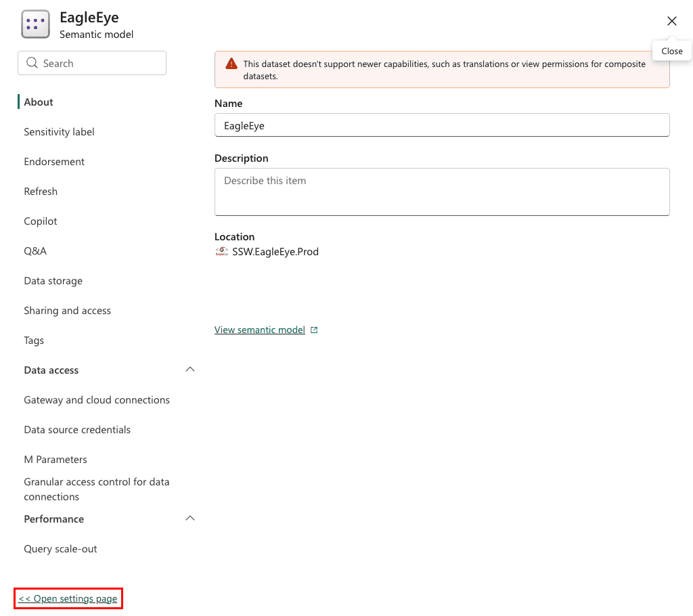Viewport: 693px width, 616px height.
Task: Open the Sensitivity label settings
Action: tap(59, 132)
